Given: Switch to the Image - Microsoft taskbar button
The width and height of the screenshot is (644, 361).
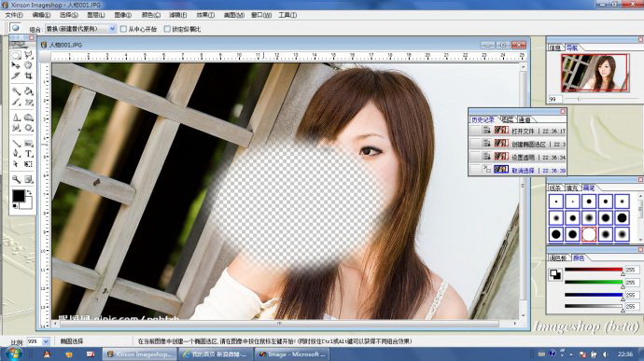Looking at the screenshot, I should point(291,354).
